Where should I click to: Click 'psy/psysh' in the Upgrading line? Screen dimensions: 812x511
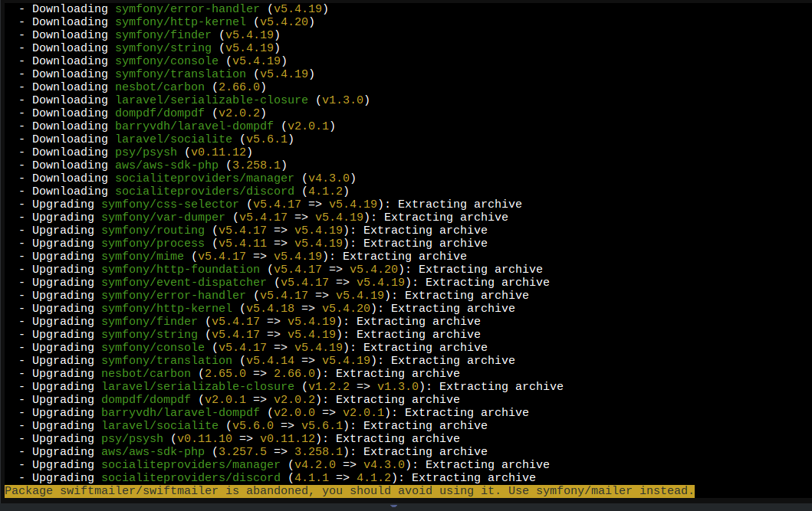132,438
